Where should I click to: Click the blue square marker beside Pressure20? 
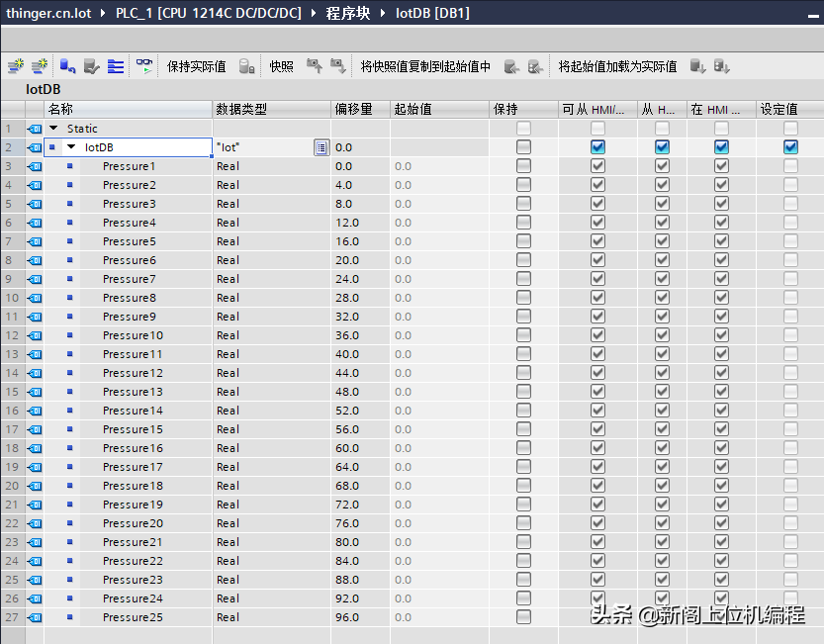click(x=70, y=523)
